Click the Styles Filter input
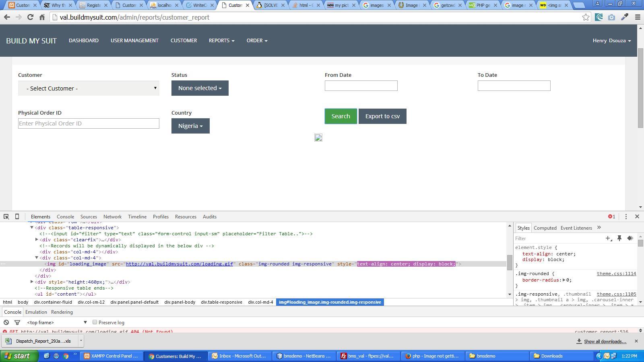The width and height of the screenshot is (644, 362). point(559,239)
